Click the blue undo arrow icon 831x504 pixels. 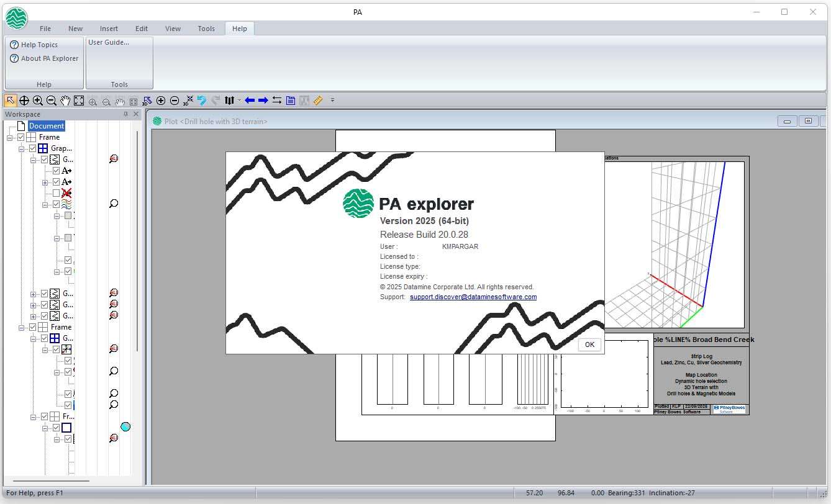tap(202, 101)
